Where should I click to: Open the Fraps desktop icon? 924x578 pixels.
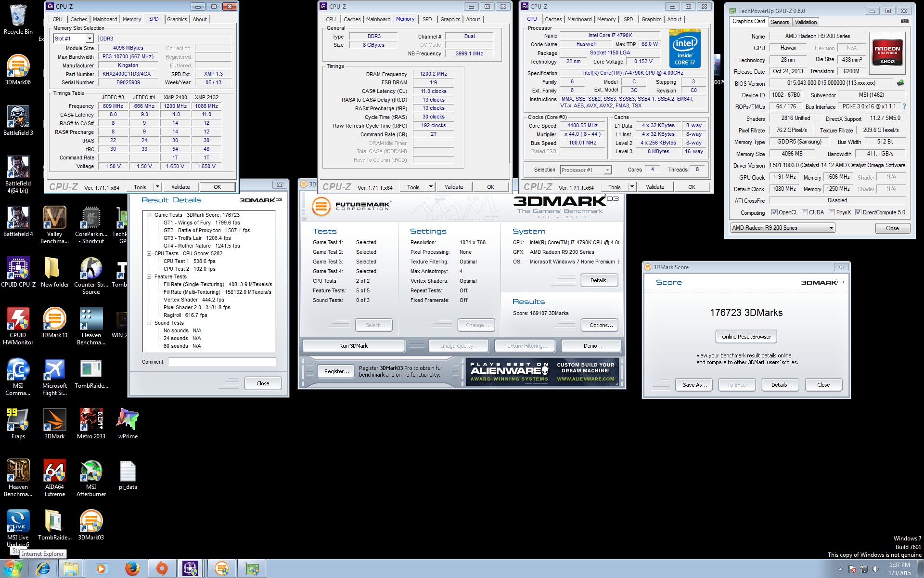point(18,424)
